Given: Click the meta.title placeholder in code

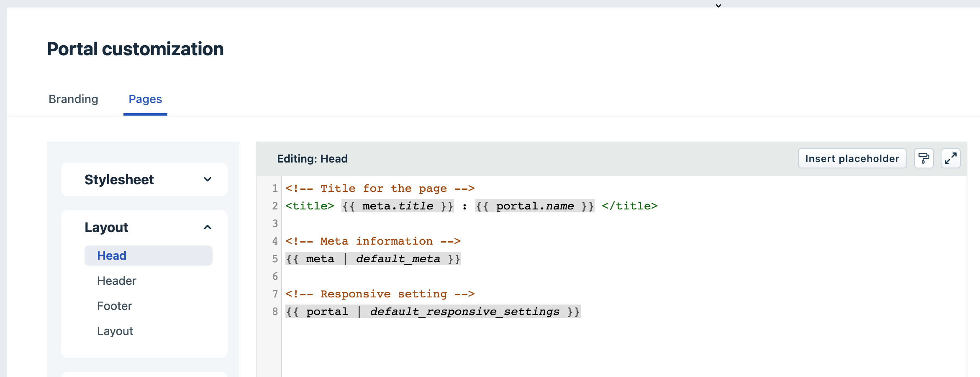Looking at the screenshot, I should (398, 206).
